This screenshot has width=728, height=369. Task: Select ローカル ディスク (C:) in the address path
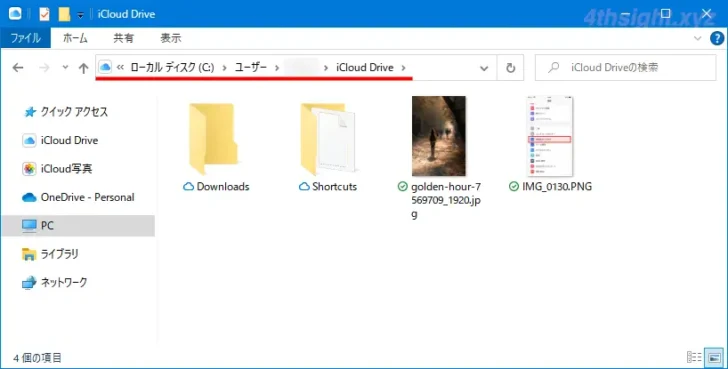(172, 67)
